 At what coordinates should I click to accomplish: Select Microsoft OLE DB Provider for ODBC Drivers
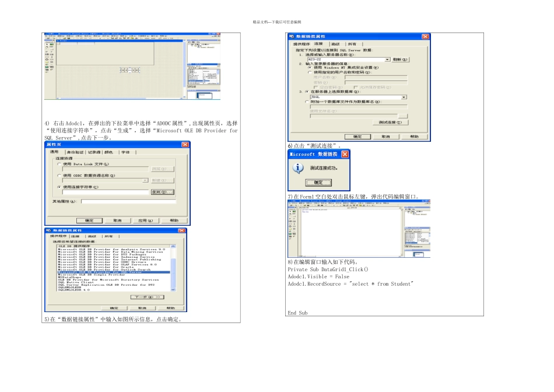[x=101, y=262]
